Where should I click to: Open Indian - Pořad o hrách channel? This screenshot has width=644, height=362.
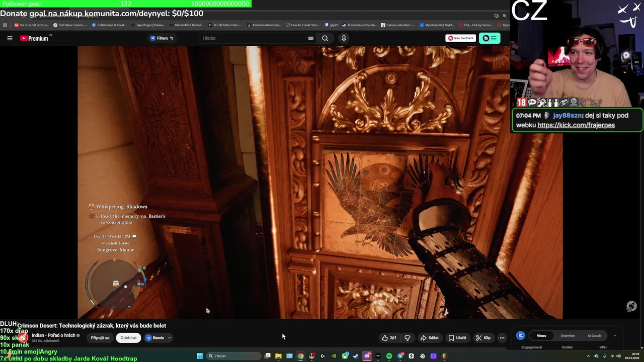coord(53,335)
